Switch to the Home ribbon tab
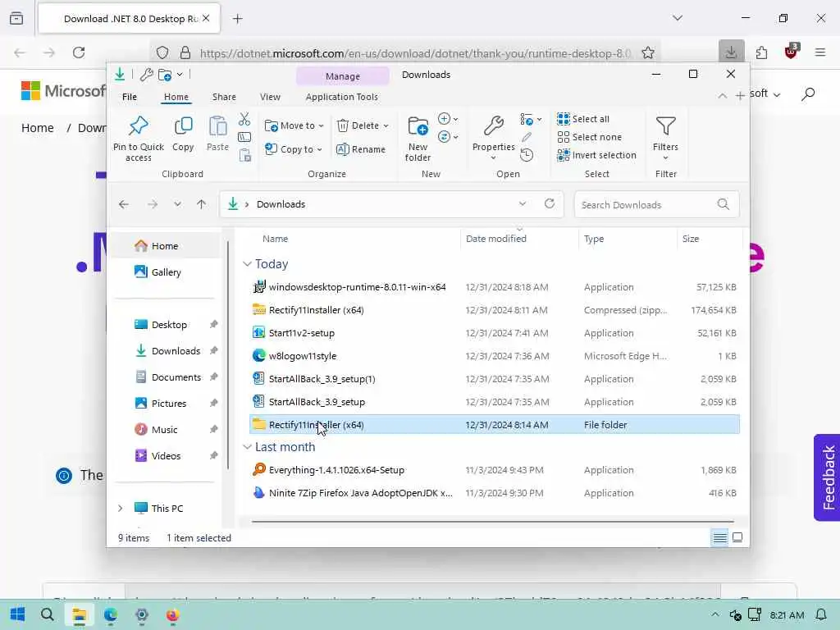 [176, 97]
